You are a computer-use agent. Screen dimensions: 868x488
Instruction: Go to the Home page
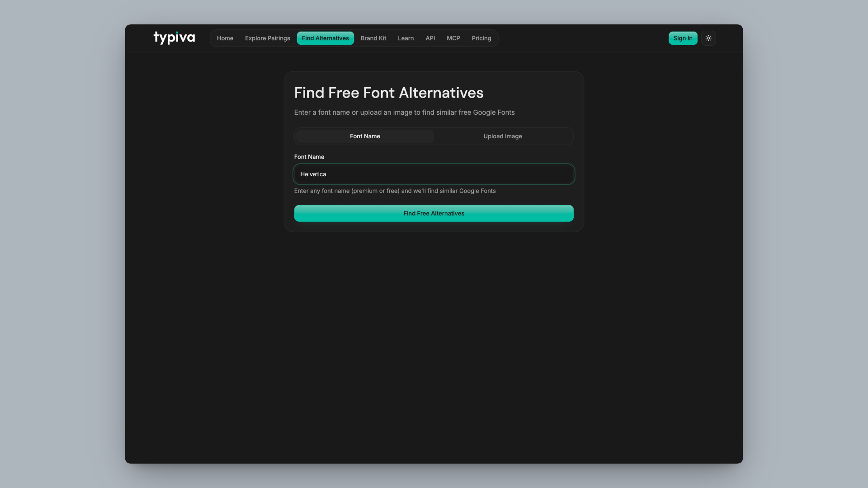(225, 38)
